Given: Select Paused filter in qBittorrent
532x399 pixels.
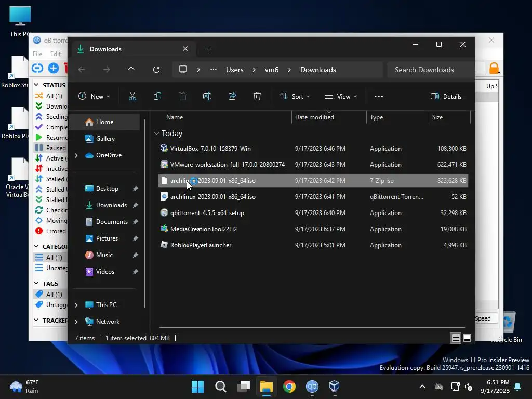Looking at the screenshot, I should pos(51,148).
